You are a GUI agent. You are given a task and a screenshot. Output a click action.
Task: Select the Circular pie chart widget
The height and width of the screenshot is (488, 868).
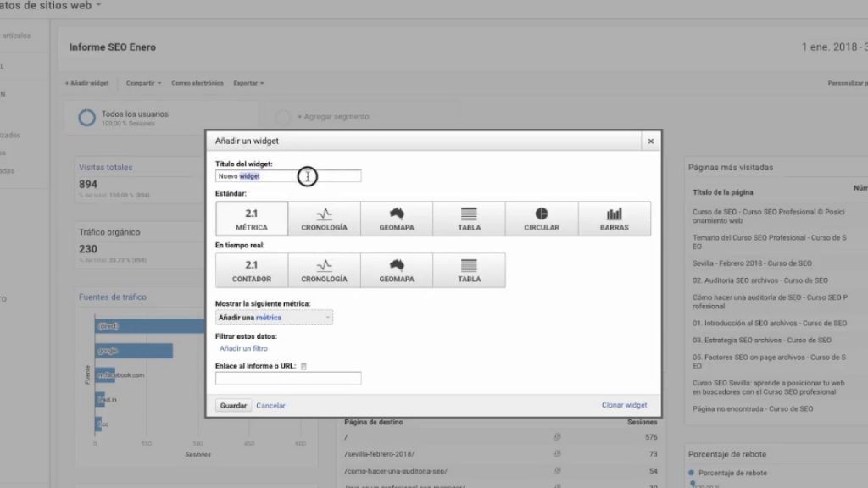click(x=542, y=219)
